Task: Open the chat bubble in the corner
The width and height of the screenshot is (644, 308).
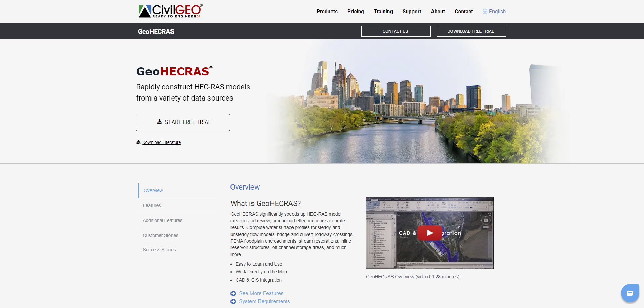Action: coord(630,293)
